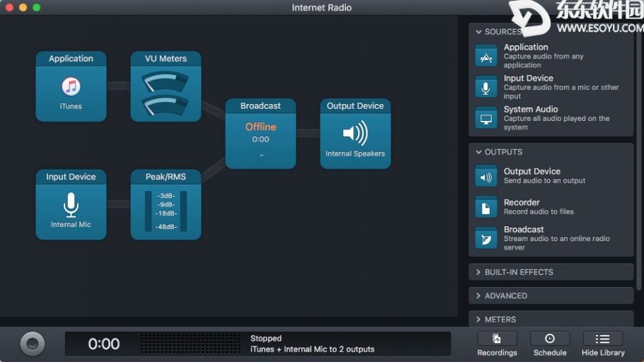The width and height of the screenshot is (644, 362).
Task: Expand the METERS section
Action: tap(551, 320)
